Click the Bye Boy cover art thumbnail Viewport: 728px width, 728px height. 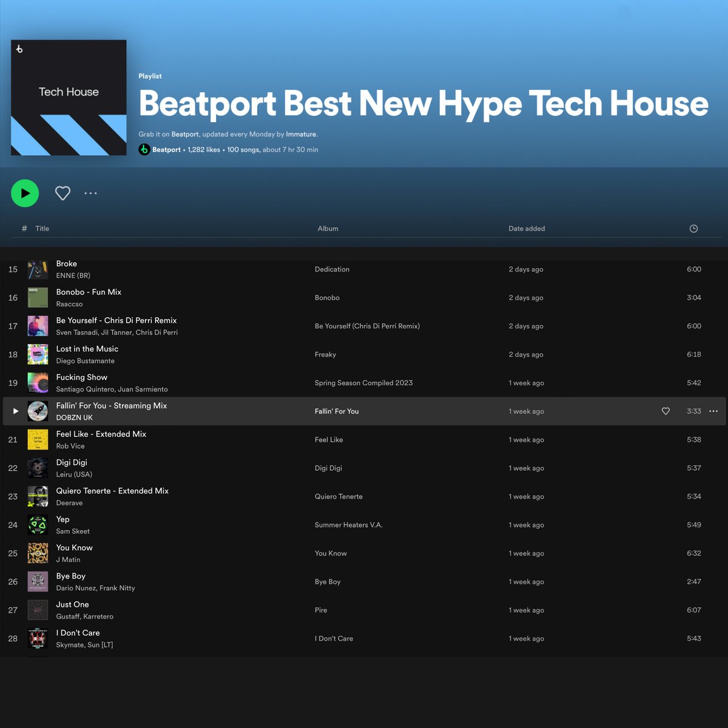pyautogui.click(x=38, y=582)
